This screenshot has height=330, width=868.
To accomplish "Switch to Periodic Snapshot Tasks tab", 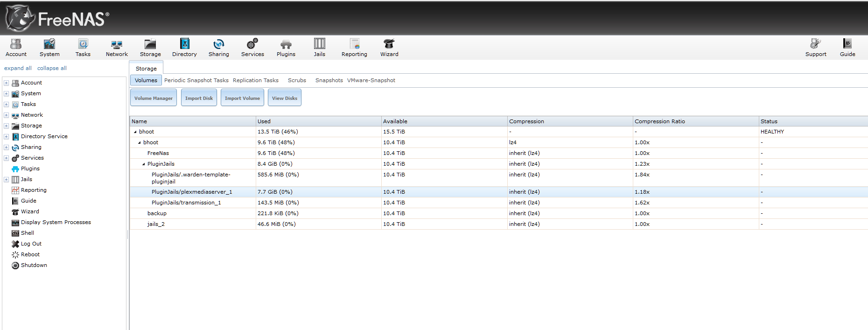I will pos(196,80).
